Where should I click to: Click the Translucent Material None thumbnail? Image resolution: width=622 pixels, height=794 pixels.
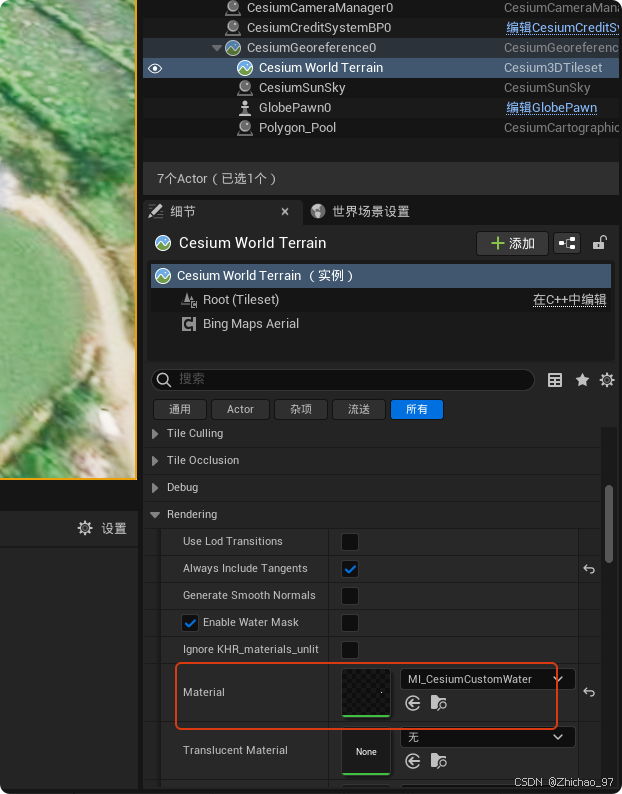point(366,751)
